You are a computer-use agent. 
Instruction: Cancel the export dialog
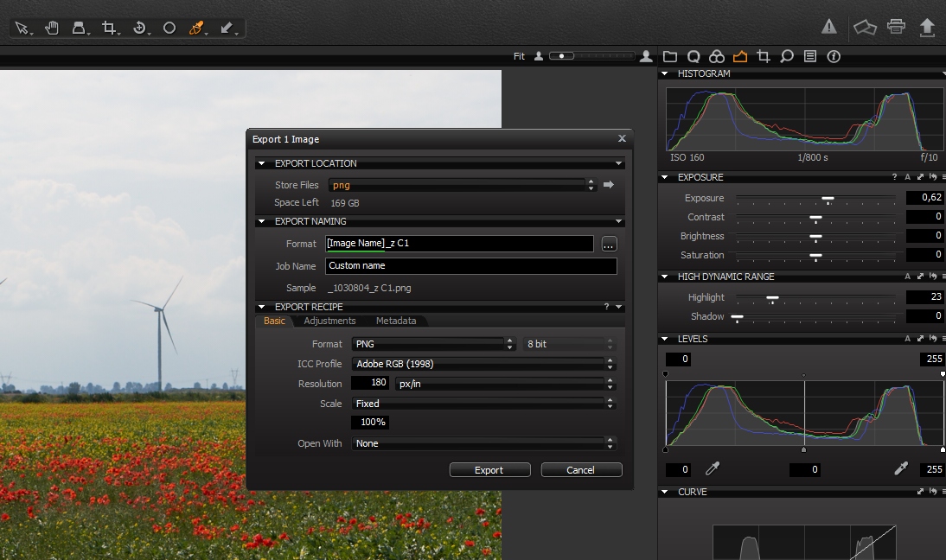point(581,470)
